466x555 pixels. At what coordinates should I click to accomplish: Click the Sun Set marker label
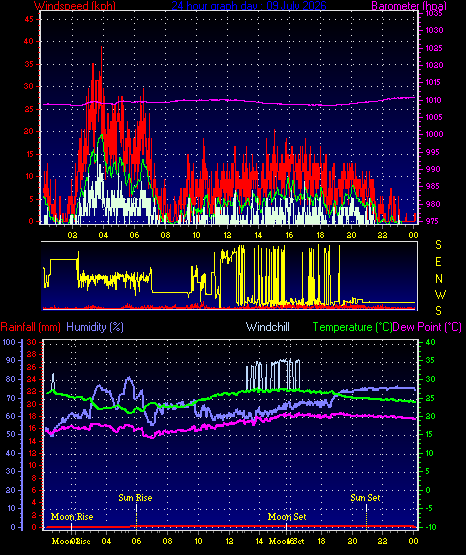click(365, 498)
